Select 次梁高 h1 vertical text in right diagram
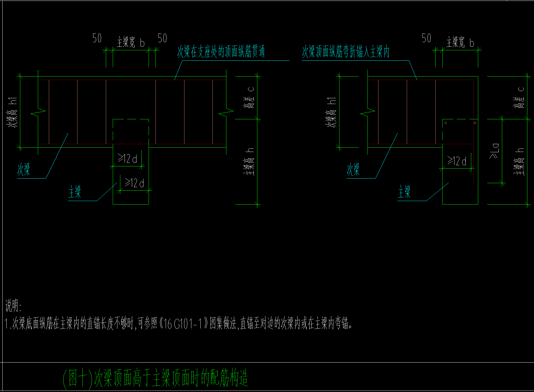 click(331, 112)
